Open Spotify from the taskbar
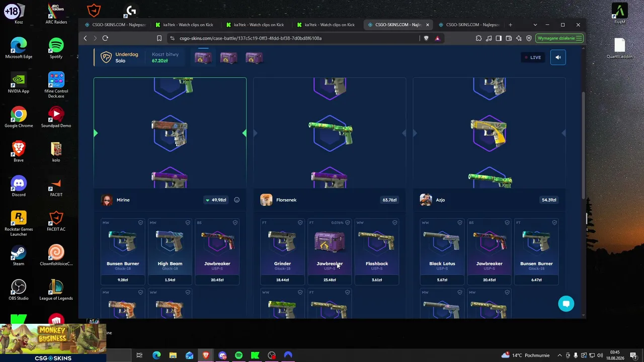The height and width of the screenshot is (362, 644). point(239,355)
